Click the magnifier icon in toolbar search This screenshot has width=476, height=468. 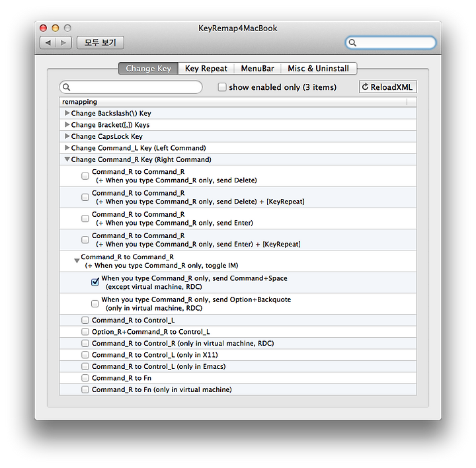click(352, 43)
